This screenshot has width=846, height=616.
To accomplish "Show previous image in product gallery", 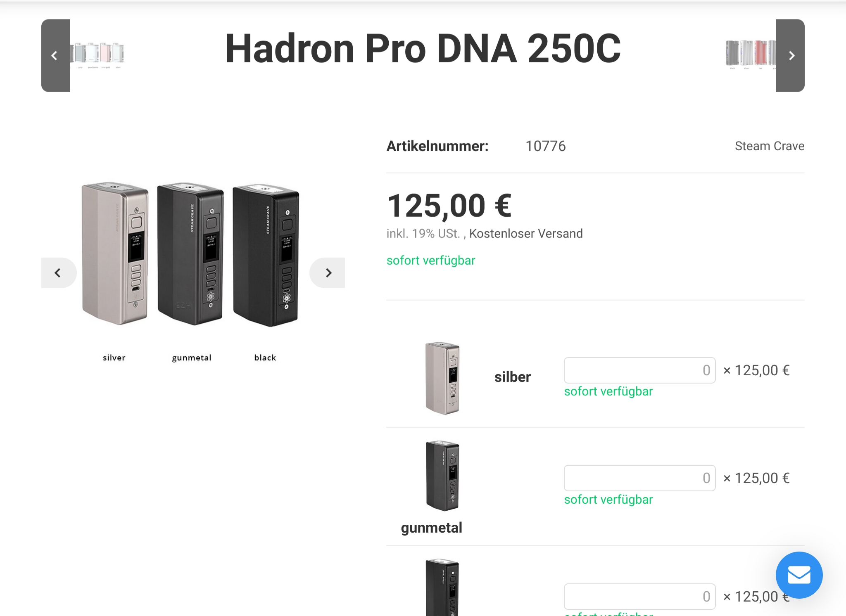I will (58, 273).
